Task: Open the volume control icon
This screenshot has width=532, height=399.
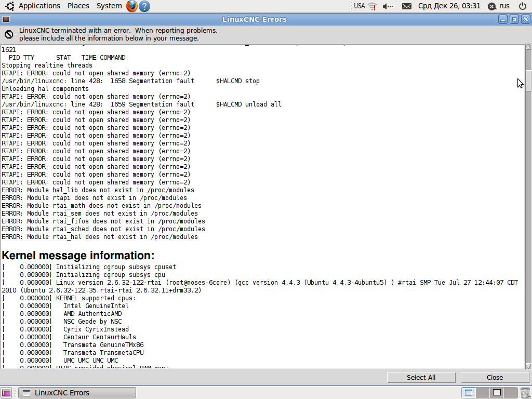Action: click(388, 6)
